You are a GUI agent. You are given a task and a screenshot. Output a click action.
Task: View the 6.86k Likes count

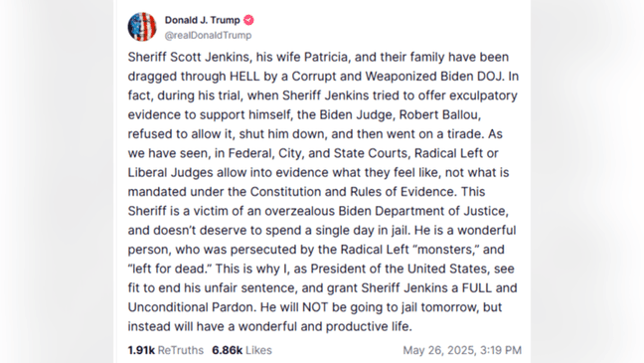(x=228, y=350)
